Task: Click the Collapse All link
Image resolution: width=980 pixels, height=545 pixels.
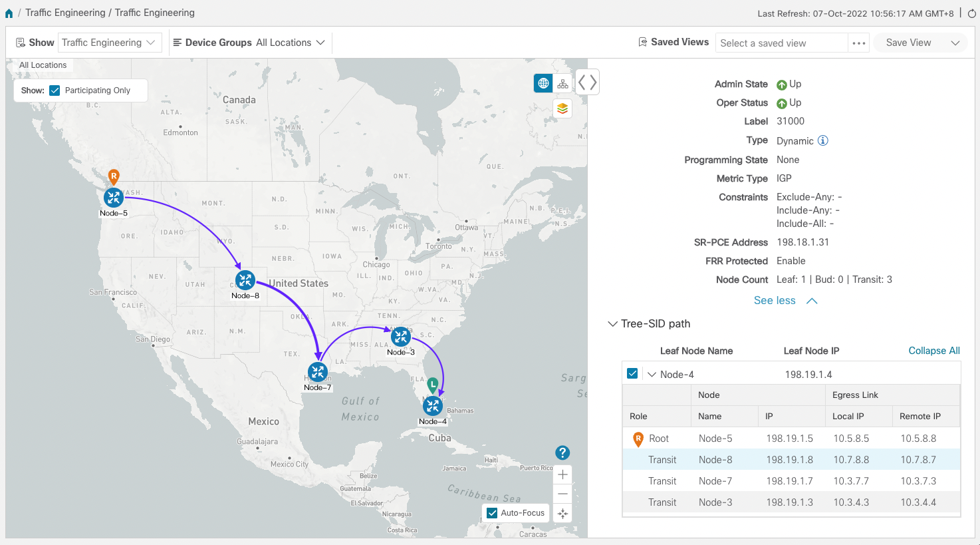Action: (x=934, y=351)
